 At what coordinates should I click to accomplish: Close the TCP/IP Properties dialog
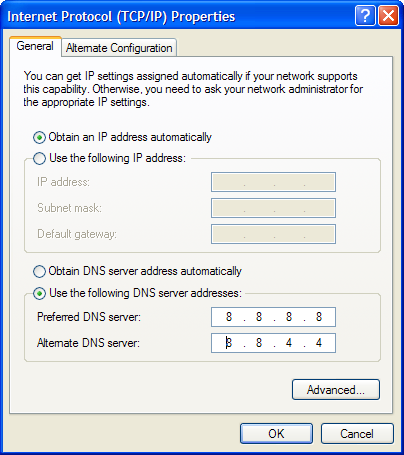[388, 16]
